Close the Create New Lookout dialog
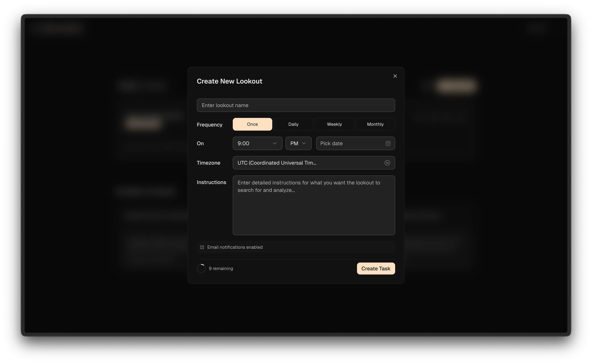Viewport: 592px width, 364px height. tap(395, 76)
